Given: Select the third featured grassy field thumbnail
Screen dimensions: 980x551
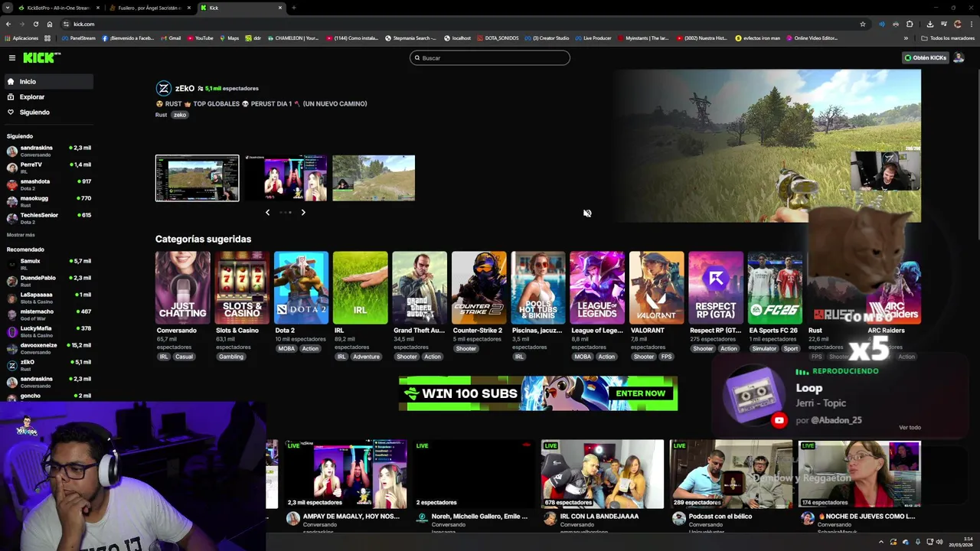Looking at the screenshot, I should [x=374, y=178].
